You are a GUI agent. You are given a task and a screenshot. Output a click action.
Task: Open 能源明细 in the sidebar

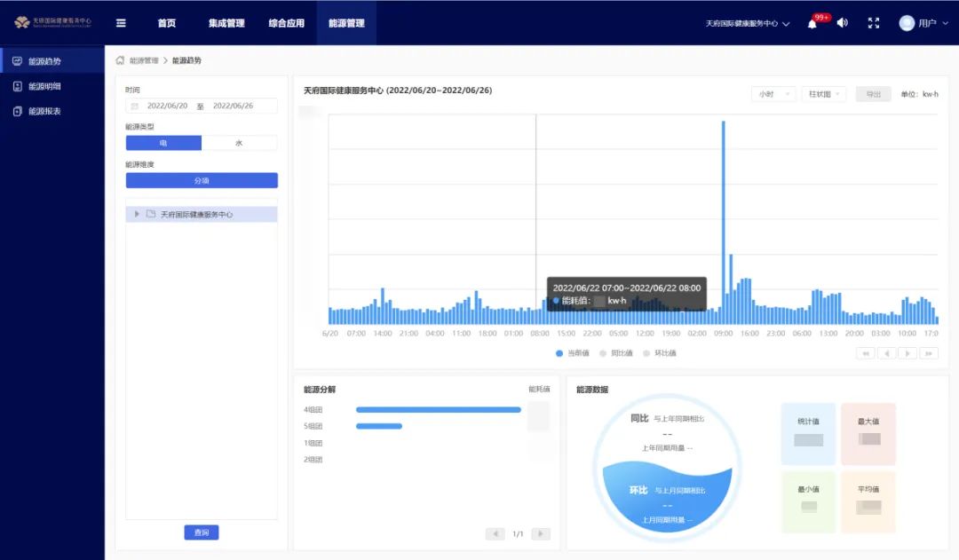(44, 86)
